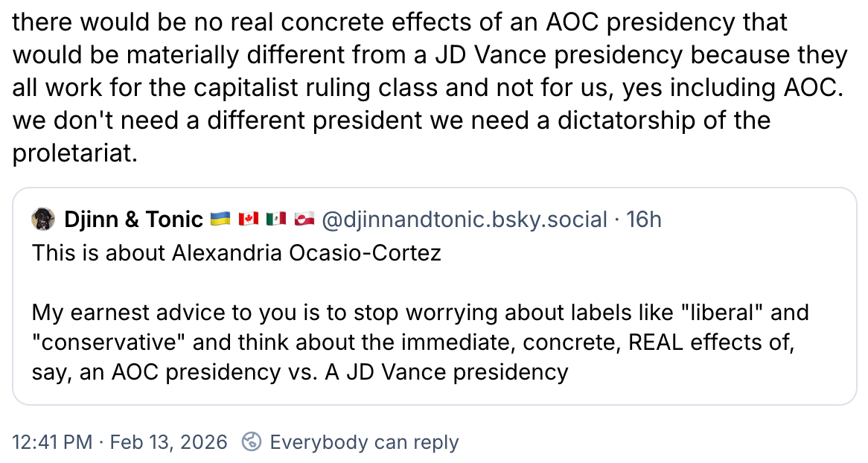868x463 pixels.
Task: Click quoted paragraph starting "My earnest advice"
Action: tap(420, 312)
